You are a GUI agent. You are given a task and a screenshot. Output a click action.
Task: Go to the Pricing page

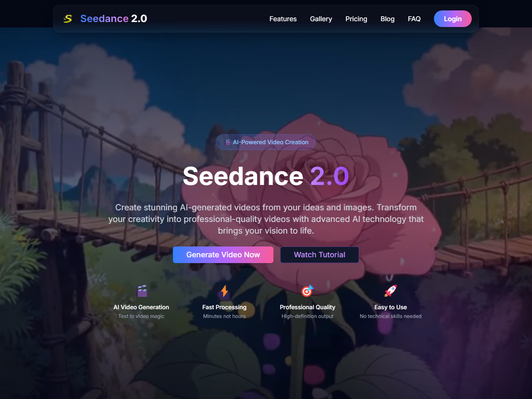[356, 19]
